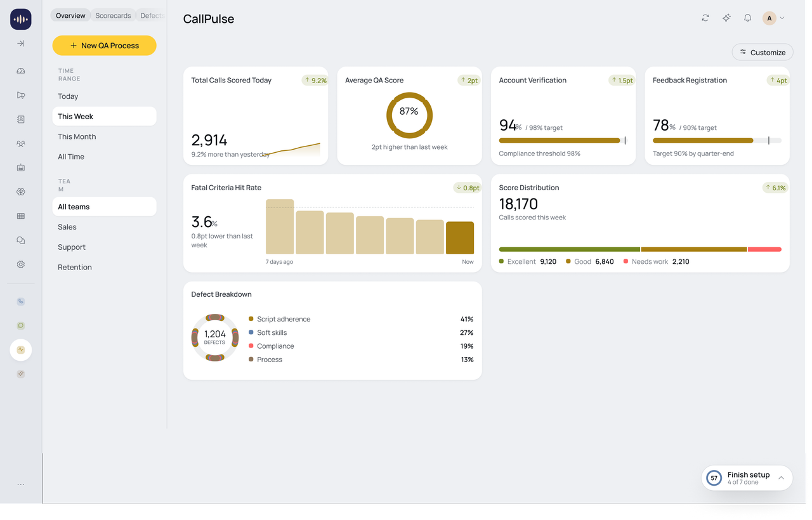The image size is (812, 520).
Task: Click the 2pt badge on Average QA Score
Action: (x=469, y=81)
